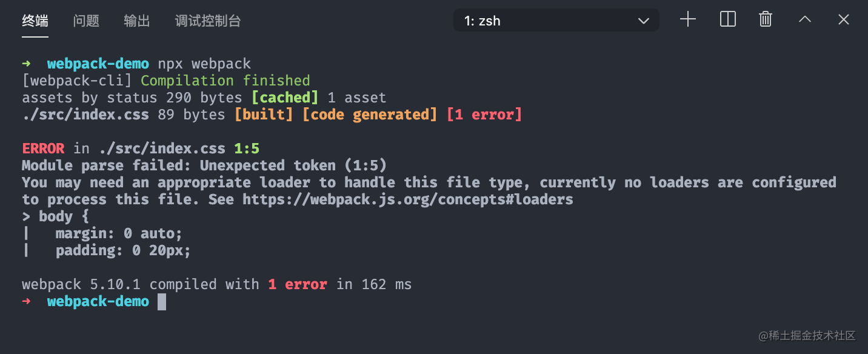868x354 pixels.
Task: Close the terminal panel
Action: pyautogui.click(x=844, y=19)
